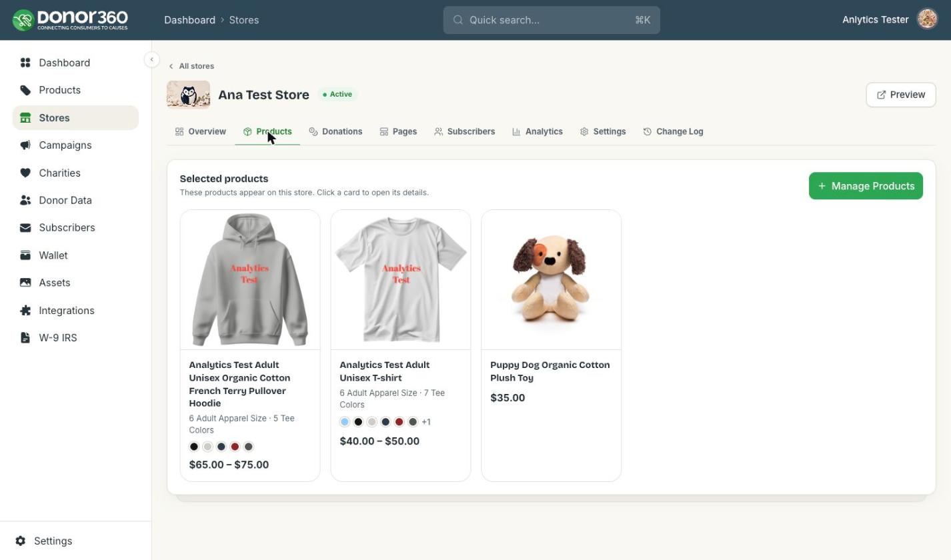The image size is (951, 560).
Task: Open the store's Settings tab
Action: 603,131
